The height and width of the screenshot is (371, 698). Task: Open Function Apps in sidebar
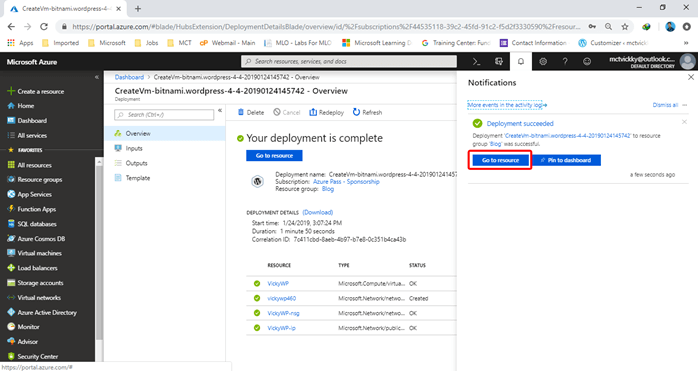32,209
